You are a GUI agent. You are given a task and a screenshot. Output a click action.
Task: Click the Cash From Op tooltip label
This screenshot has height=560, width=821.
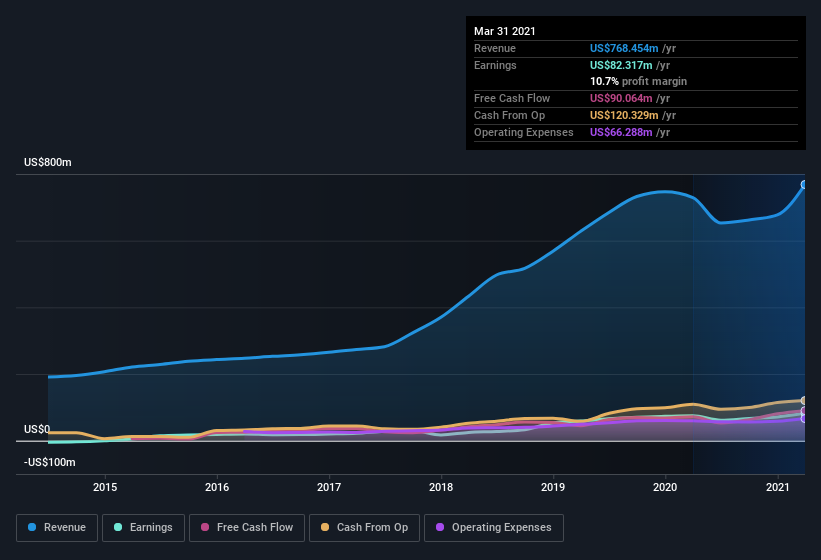[x=509, y=115]
